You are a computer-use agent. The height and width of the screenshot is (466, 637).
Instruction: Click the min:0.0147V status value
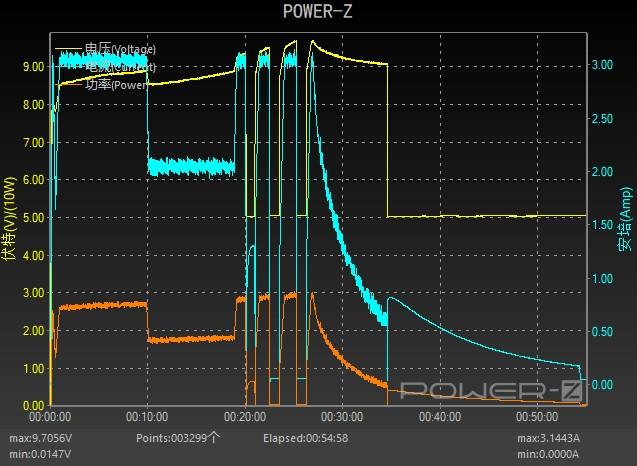[x=40, y=454]
